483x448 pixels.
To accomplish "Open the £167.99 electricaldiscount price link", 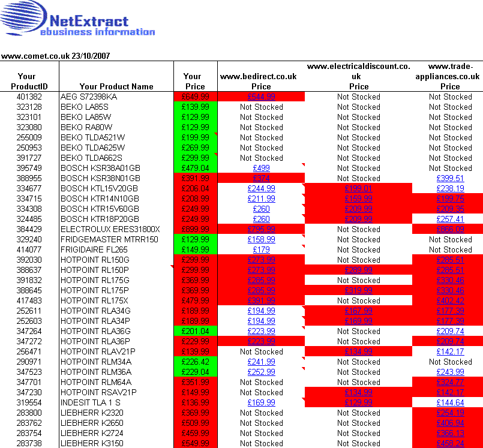I will (359, 311).
